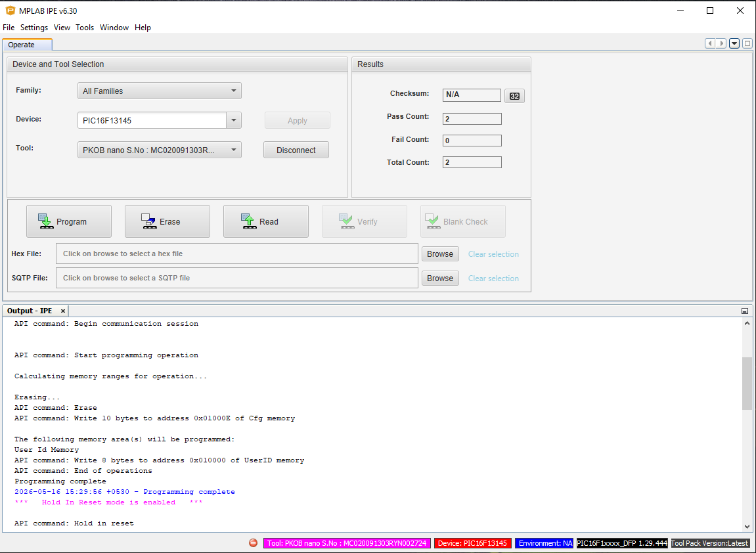Open the tab list dropdown arrow
The image size is (756, 553).
tap(734, 43)
